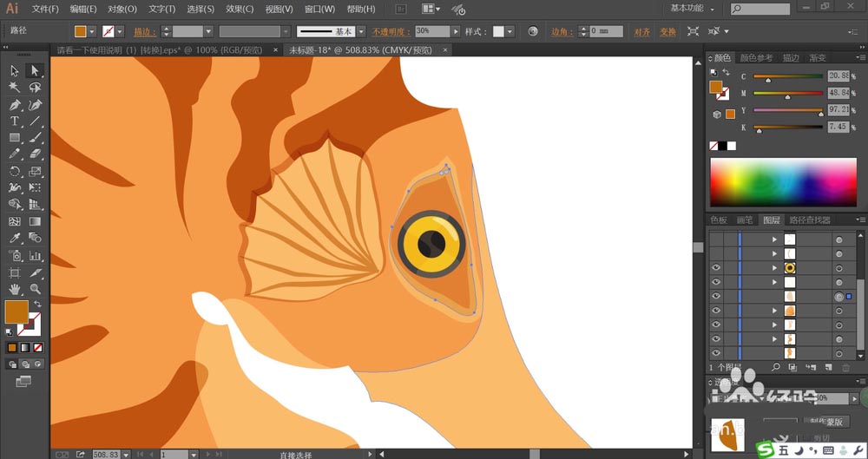The width and height of the screenshot is (868, 459).
Task: Select the Eraser tool
Action: point(35,154)
